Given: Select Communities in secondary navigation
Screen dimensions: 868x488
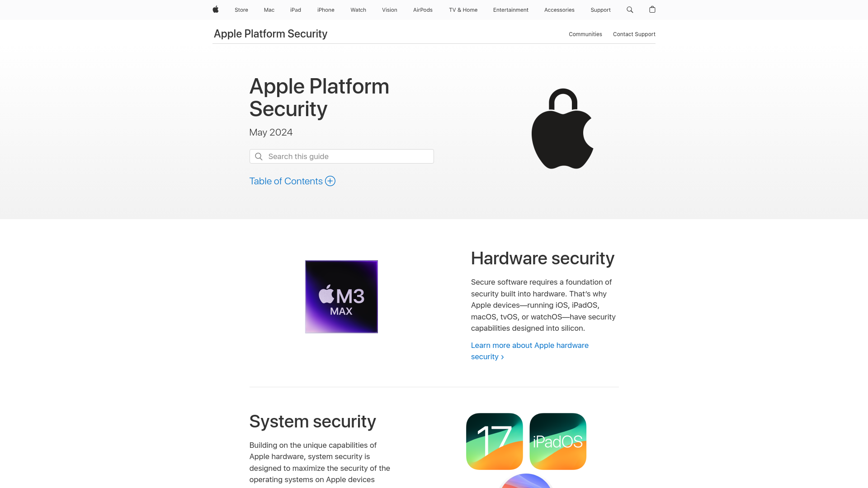Looking at the screenshot, I should [585, 34].
